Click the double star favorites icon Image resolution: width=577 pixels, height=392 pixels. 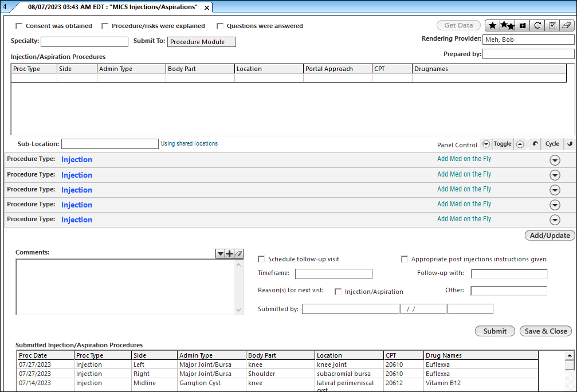pyautogui.click(x=507, y=25)
